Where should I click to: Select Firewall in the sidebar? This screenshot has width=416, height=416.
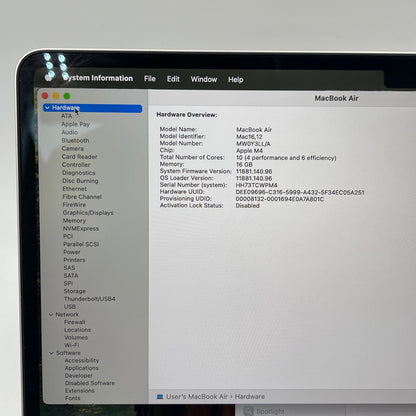tap(75, 322)
